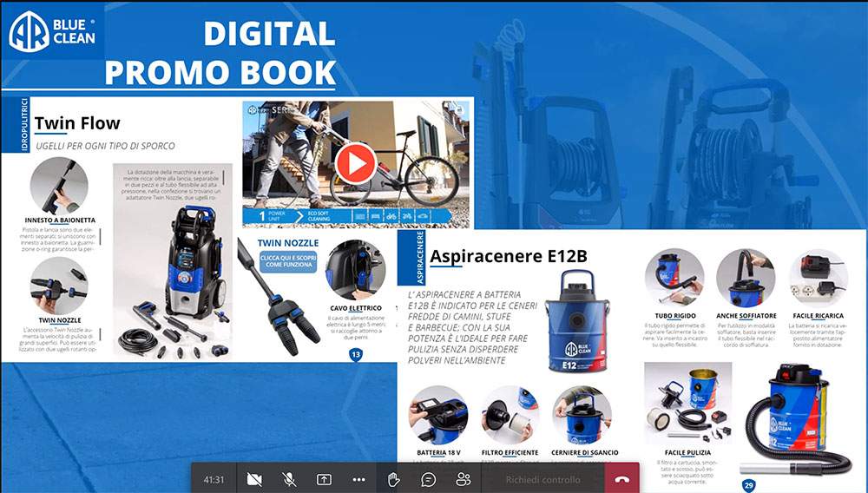868x493 pixels.
Task: Open the more actions ellipsis menu
Action: (358, 479)
